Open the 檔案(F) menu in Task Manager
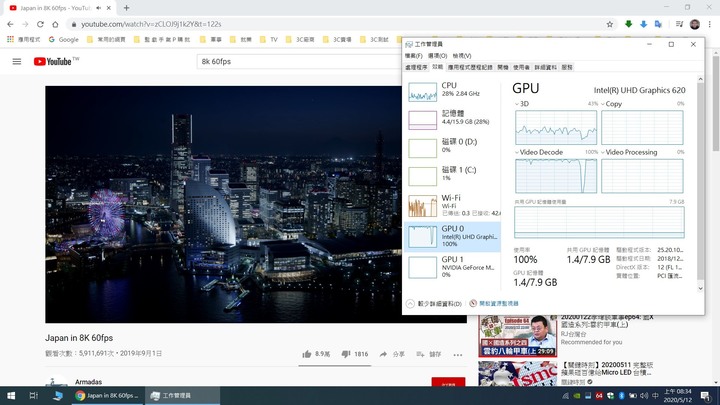 413,56
